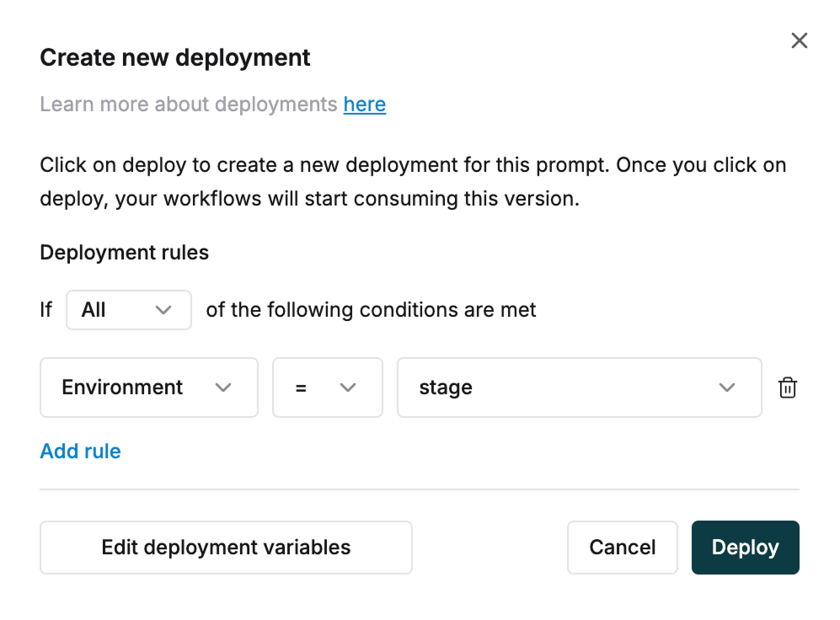Screen dimensions: 840x620
Task: Change the "All" condition match setting
Action: [128, 310]
